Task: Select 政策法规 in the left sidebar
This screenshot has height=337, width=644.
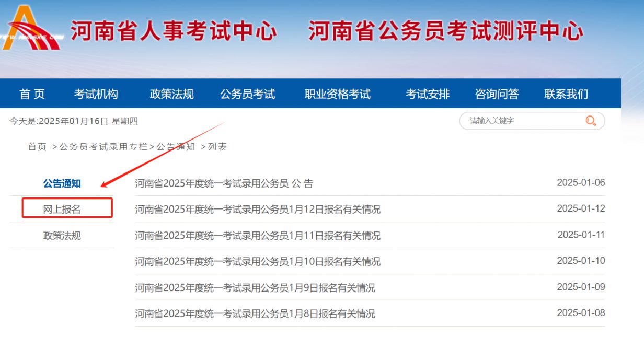Action: (62, 236)
